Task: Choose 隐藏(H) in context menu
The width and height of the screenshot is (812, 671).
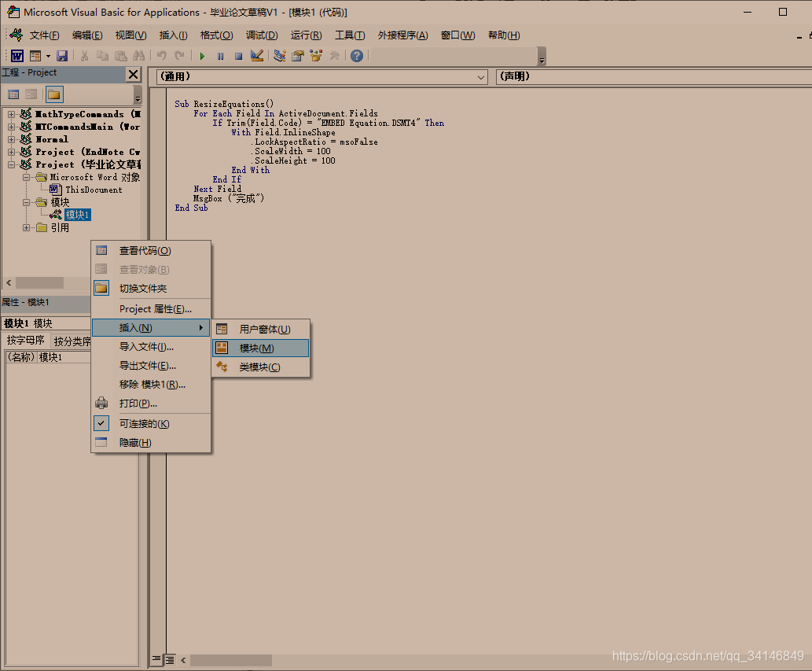Action: pos(151,443)
